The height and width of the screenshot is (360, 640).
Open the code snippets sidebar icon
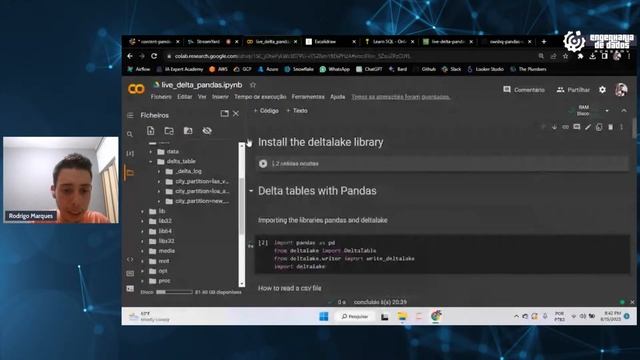pos(130,259)
